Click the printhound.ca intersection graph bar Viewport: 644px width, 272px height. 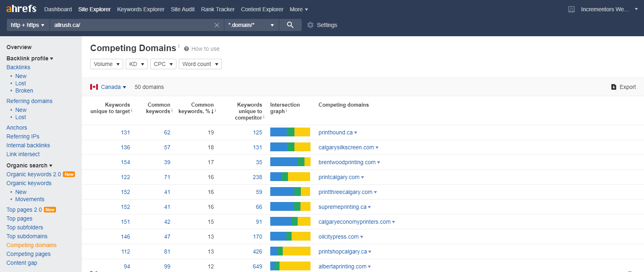tap(290, 132)
